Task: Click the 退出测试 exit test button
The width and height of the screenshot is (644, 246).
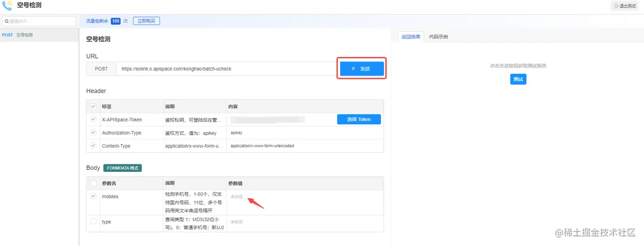Action: point(625,6)
